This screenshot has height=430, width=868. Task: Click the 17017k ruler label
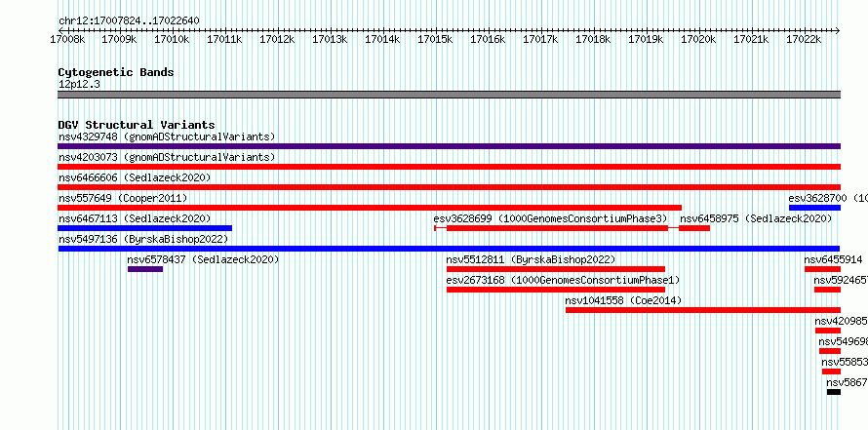[x=540, y=39]
